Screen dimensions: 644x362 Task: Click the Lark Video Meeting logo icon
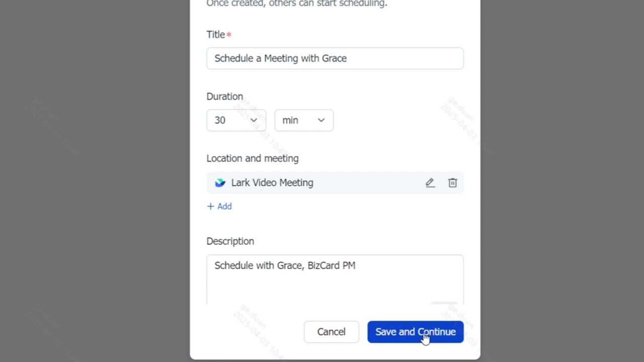[x=220, y=183]
